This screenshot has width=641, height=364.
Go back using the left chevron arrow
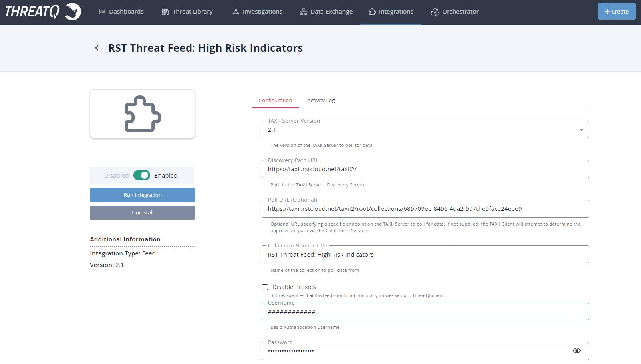point(97,48)
